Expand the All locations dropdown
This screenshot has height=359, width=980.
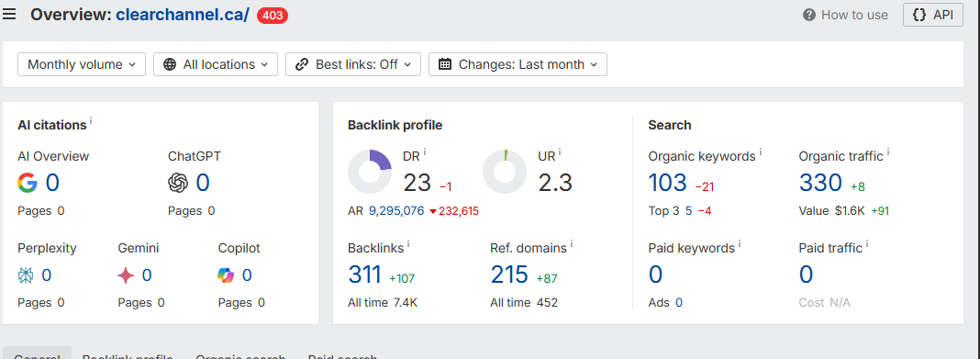(216, 64)
